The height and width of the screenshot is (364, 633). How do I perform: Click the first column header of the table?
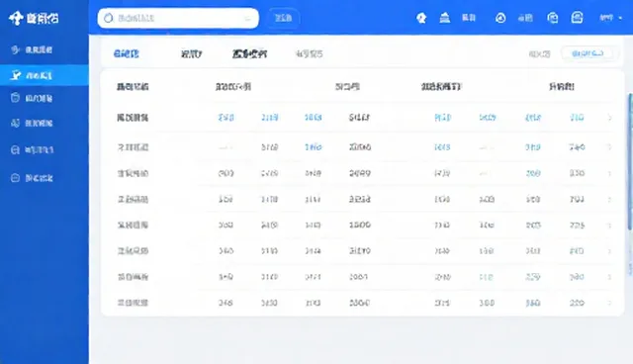133,86
